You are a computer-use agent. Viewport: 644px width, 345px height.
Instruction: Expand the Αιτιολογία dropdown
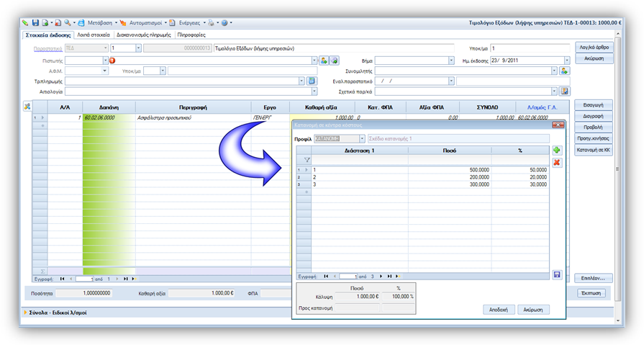click(314, 91)
